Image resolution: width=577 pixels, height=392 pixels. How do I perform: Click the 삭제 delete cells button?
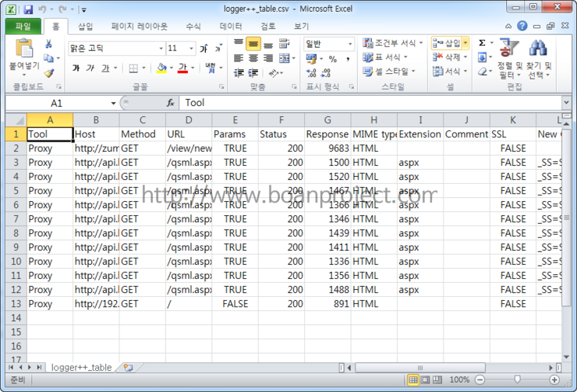[446, 57]
